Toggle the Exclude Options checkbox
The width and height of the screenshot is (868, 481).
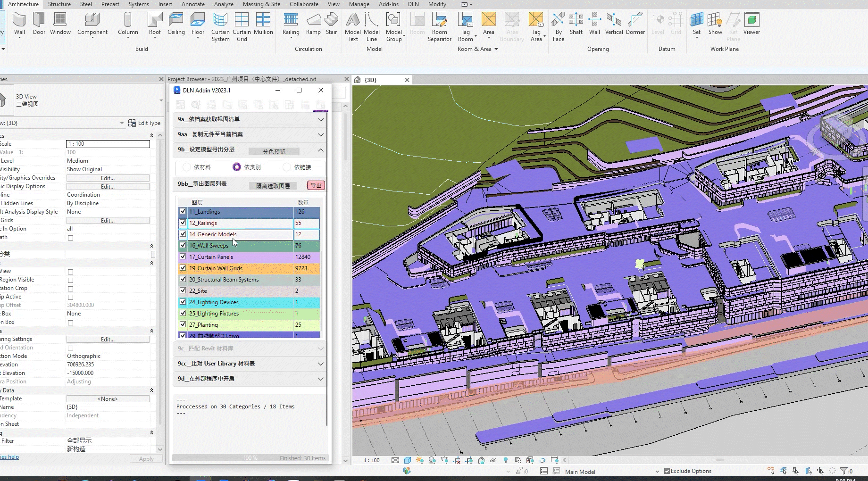[667, 471]
